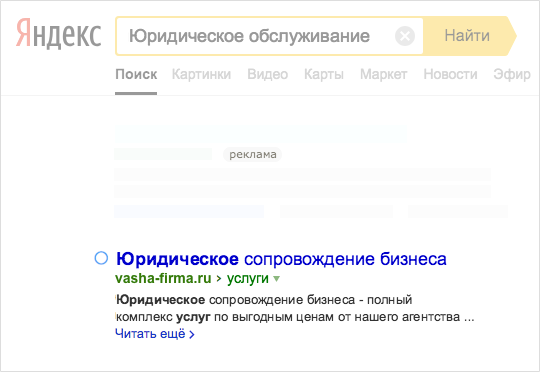Go to the Карты tab
This screenshot has width=540, height=372.
click(324, 74)
